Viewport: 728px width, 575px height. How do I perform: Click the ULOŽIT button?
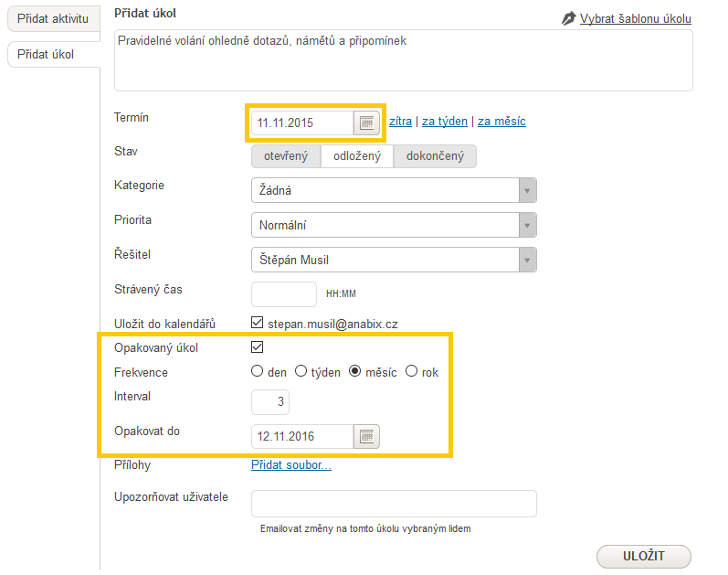(643, 557)
